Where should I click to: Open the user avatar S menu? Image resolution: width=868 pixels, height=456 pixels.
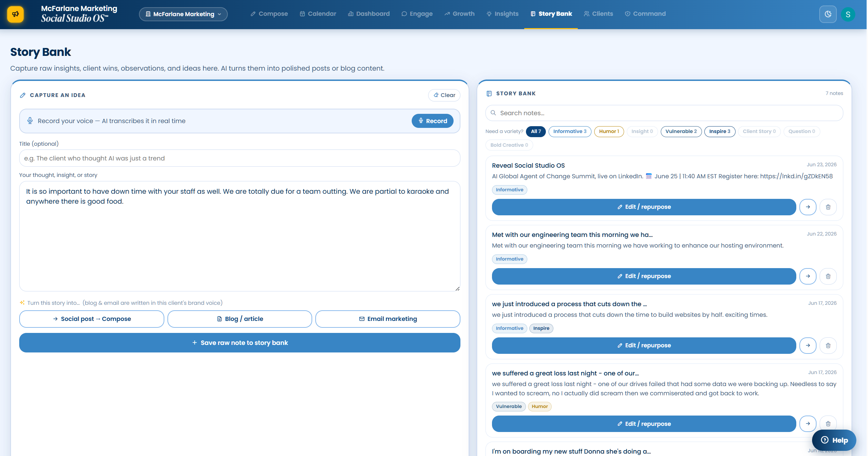pos(848,14)
